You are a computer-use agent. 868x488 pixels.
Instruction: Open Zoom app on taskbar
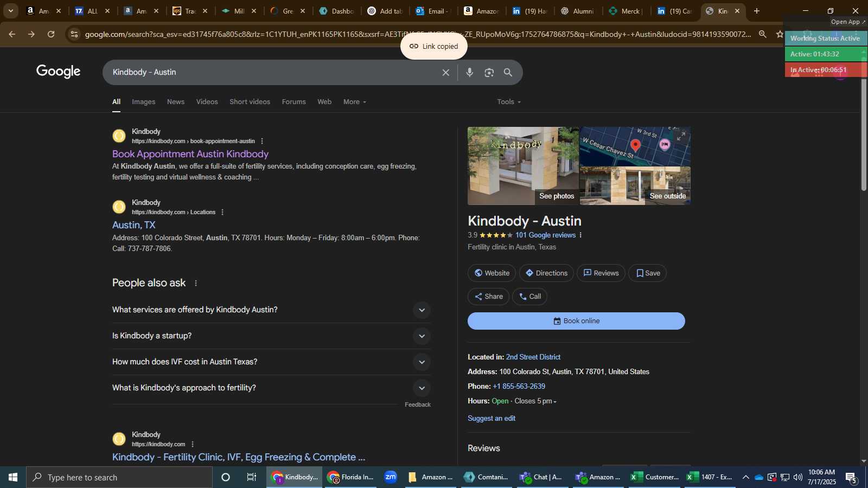[x=391, y=477]
